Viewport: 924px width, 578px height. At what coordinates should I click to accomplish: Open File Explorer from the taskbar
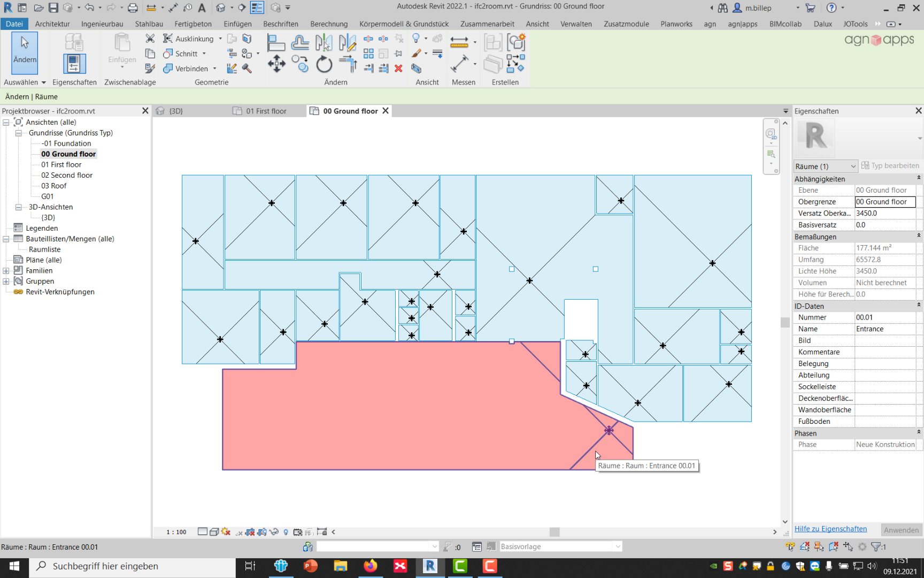pos(341,566)
